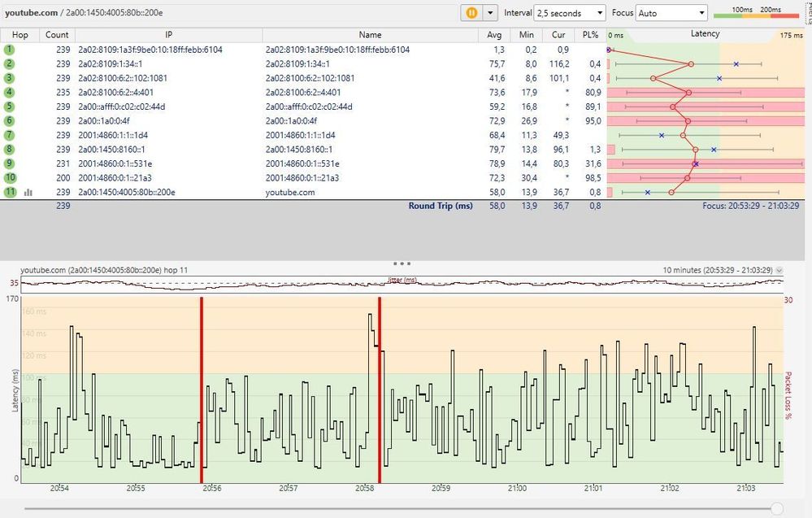Click IP cell 2001:4860:1:1::1d4
Viewport: 812px width, 518px height.
[113, 135]
